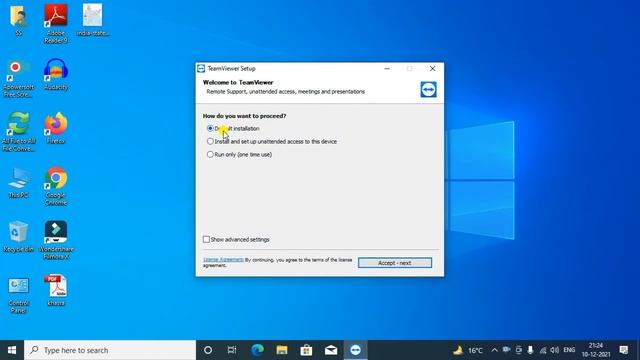Open Adobe Reader 9 desktop shortcut
640x360 pixels.
tap(56, 23)
